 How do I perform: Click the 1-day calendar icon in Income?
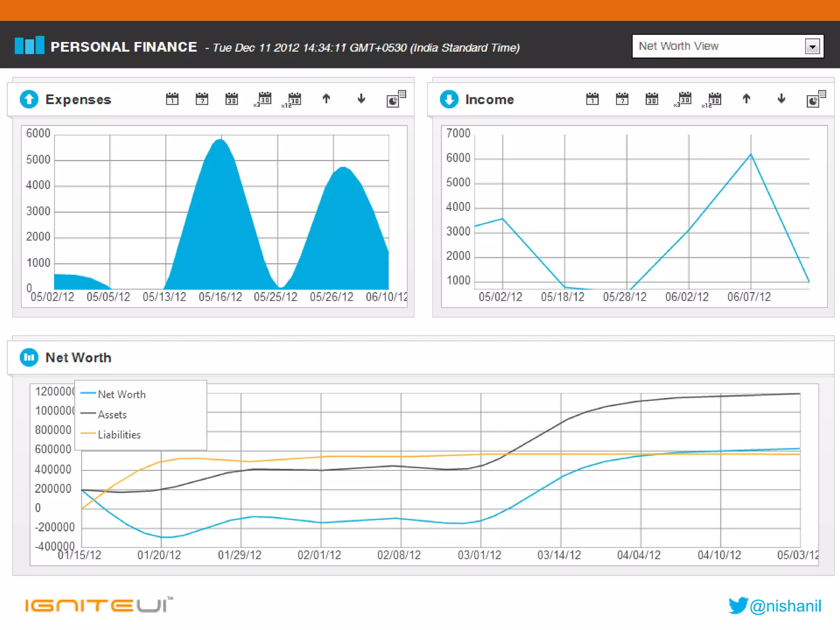pyautogui.click(x=592, y=99)
